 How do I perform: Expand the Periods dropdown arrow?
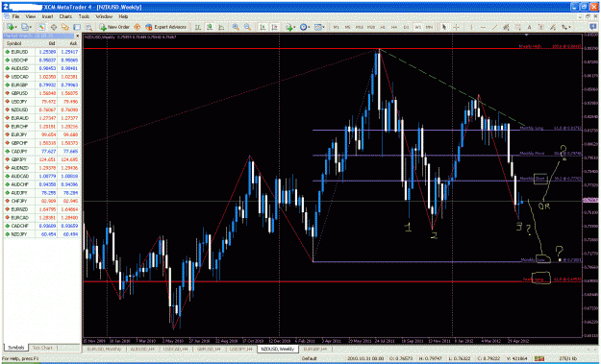point(309,27)
